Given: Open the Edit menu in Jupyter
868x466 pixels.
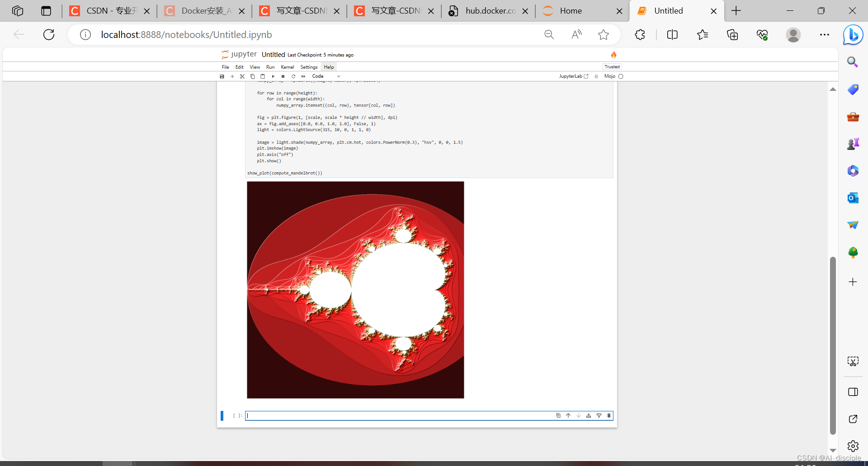Looking at the screenshot, I should [x=240, y=67].
